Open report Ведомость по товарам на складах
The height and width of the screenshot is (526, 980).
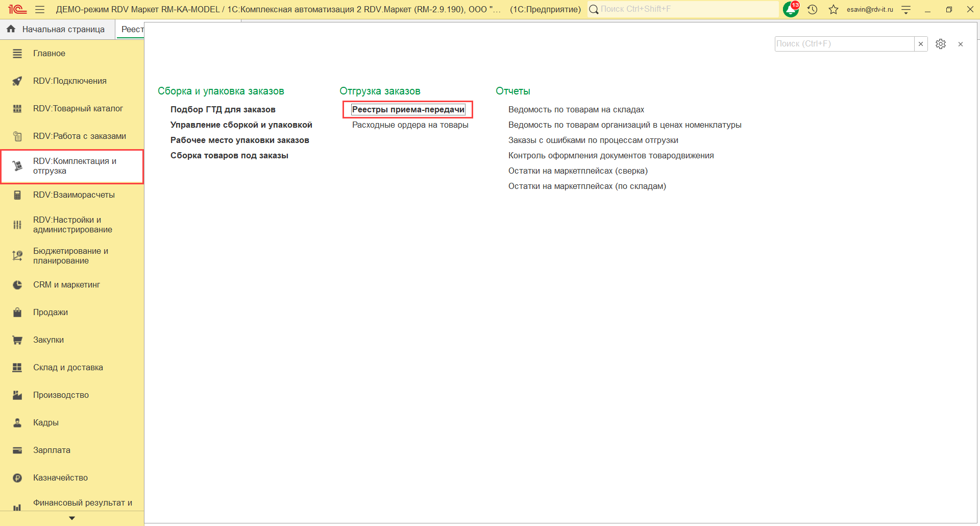pos(576,110)
